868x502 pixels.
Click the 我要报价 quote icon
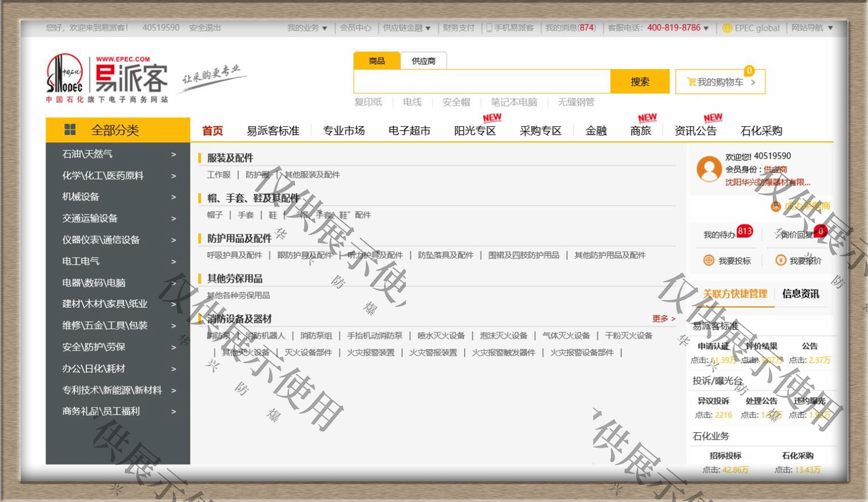point(780,260)
